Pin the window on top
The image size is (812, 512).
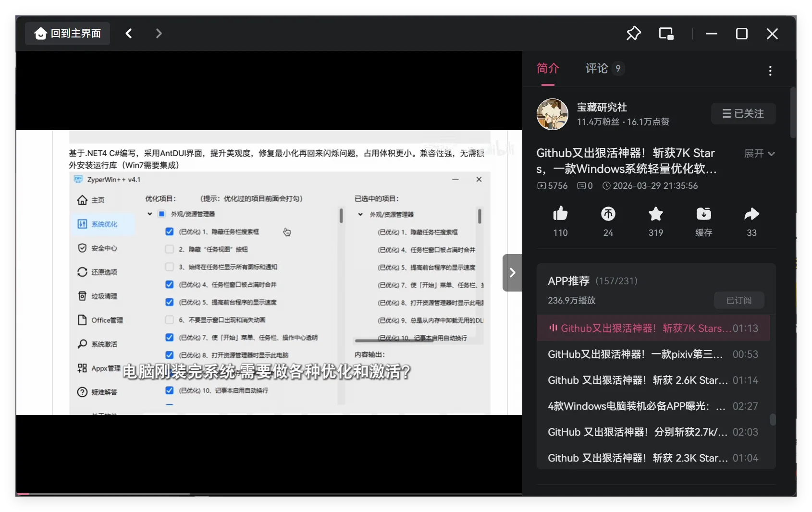[x=634, y=34]
